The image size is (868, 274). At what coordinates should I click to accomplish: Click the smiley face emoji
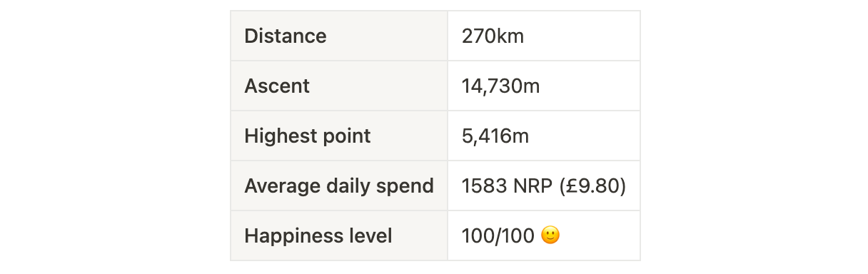coord(550,235)
